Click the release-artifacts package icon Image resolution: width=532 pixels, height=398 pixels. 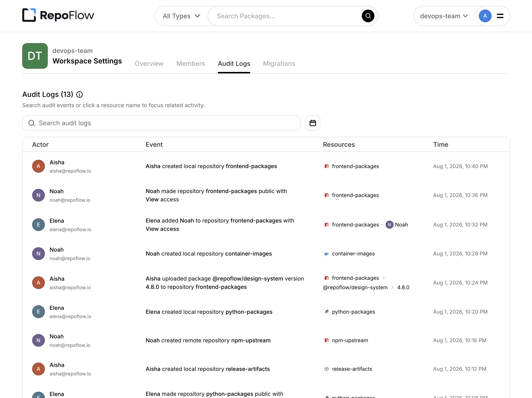[326, 369]
